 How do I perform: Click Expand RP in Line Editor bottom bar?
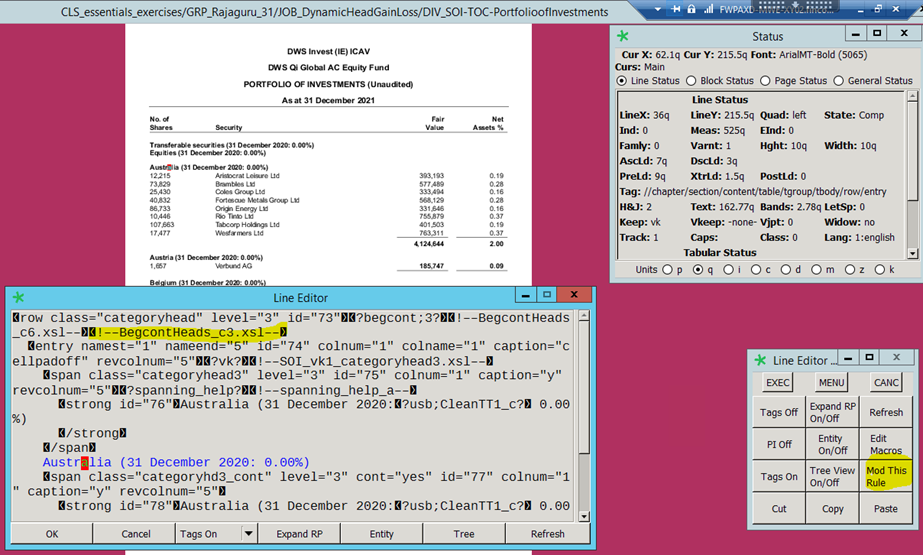point(299,534)
